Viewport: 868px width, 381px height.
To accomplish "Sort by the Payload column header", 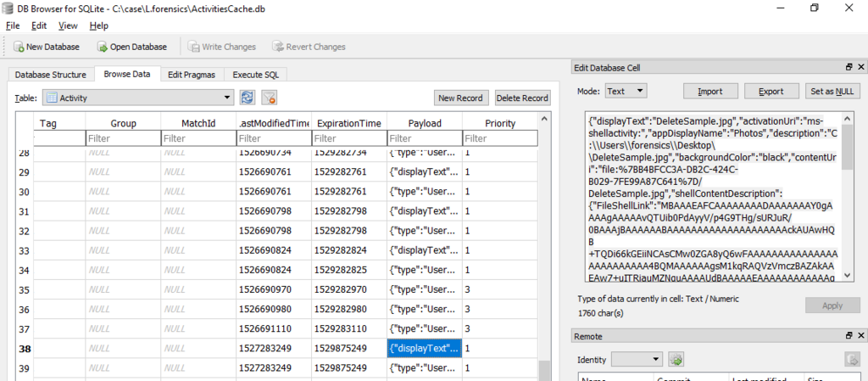I will (x=424, y=123).
